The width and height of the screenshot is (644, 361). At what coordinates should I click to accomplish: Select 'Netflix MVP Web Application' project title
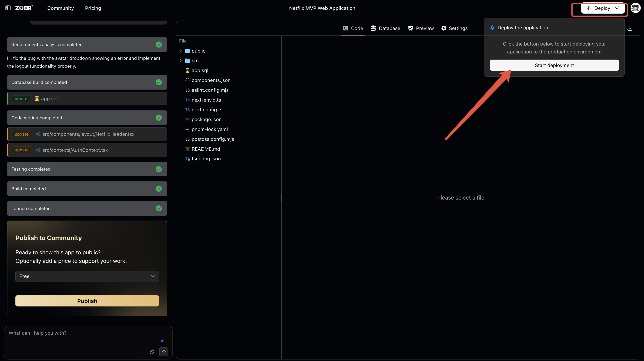(322, 8)
